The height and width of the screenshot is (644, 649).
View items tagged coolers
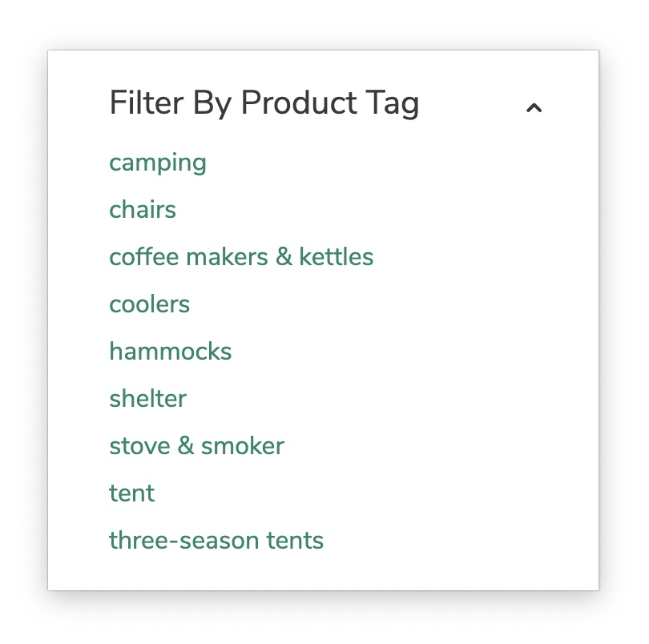click(150, 304)
